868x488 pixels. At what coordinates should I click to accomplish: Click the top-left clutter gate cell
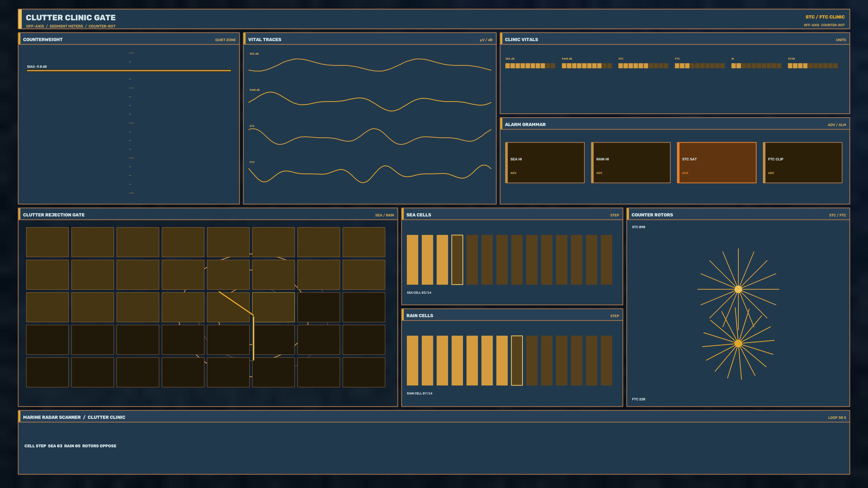click(47, 242)
